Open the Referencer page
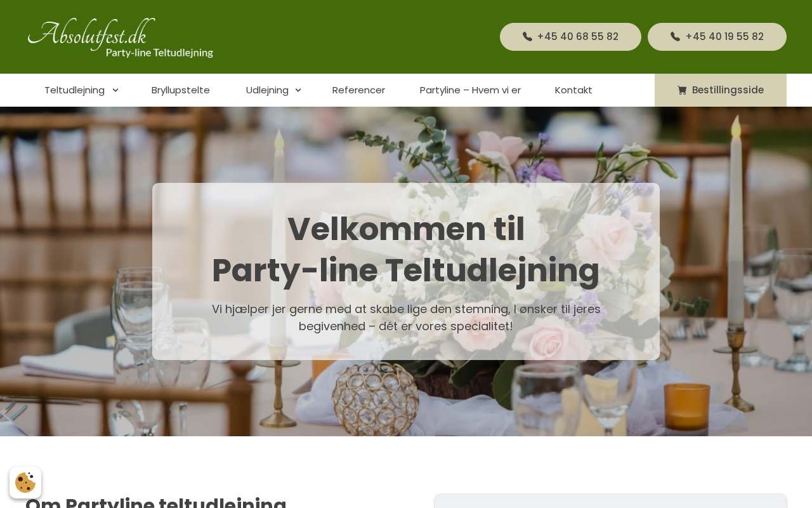This screenshot has height=508, width=812. pos(358,90)
